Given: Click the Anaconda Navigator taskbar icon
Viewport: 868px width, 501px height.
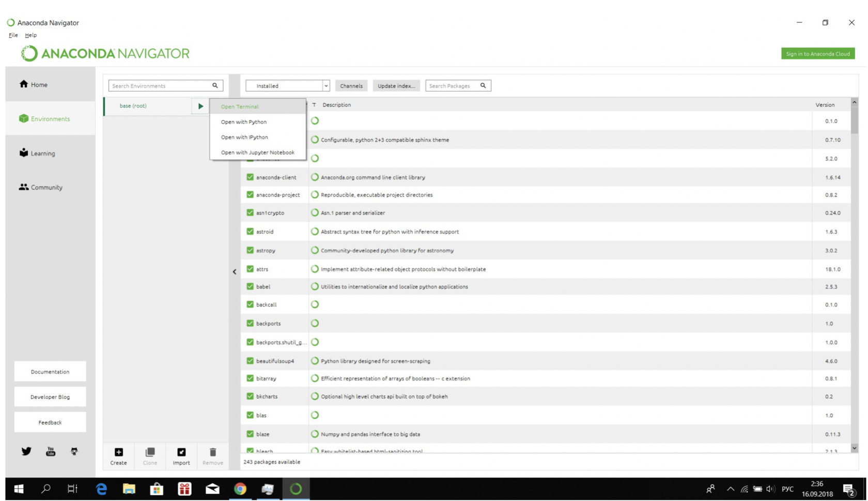Looking at the screenshot, I should (296, 489).
